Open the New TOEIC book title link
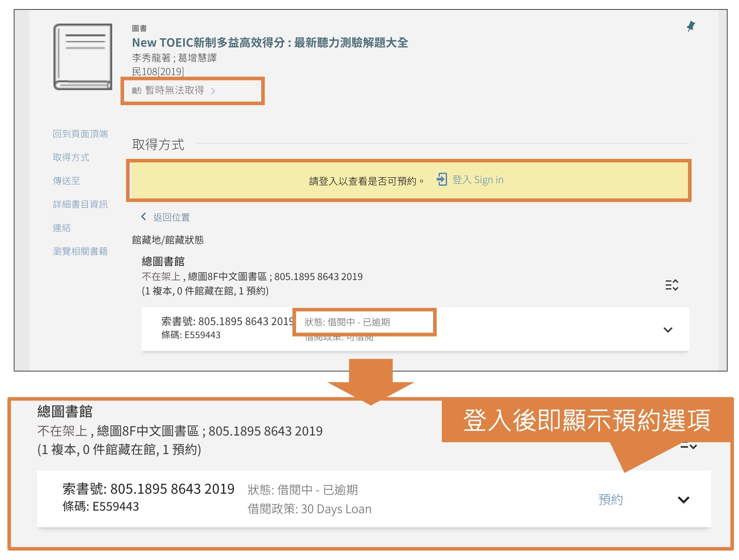739x560 pixels. [270, 43]
